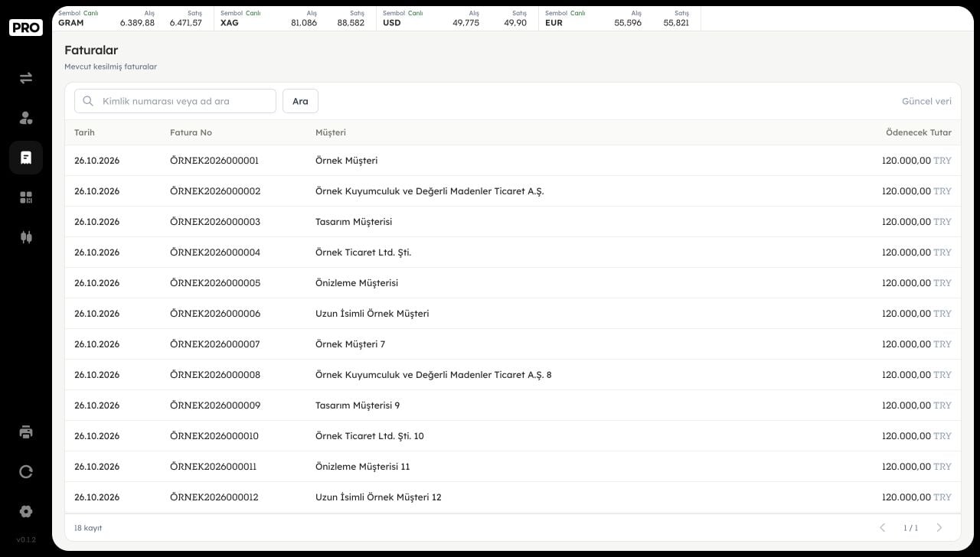The width and height of the screenshot is (980, 557).
Task: Open the dashboard grid icon in sidebar
Action: [x=26, y=197]
